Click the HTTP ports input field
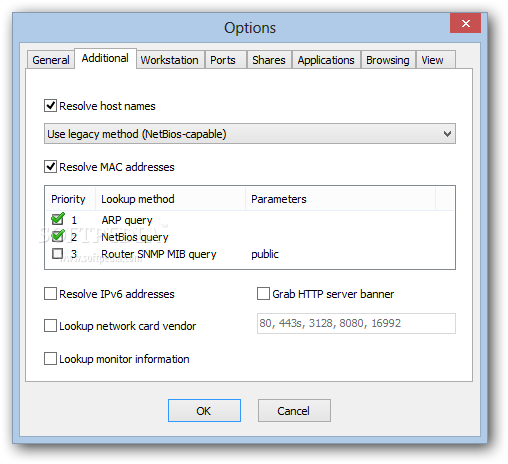Viewport: 508px width, 464px height. click(356, 323)
